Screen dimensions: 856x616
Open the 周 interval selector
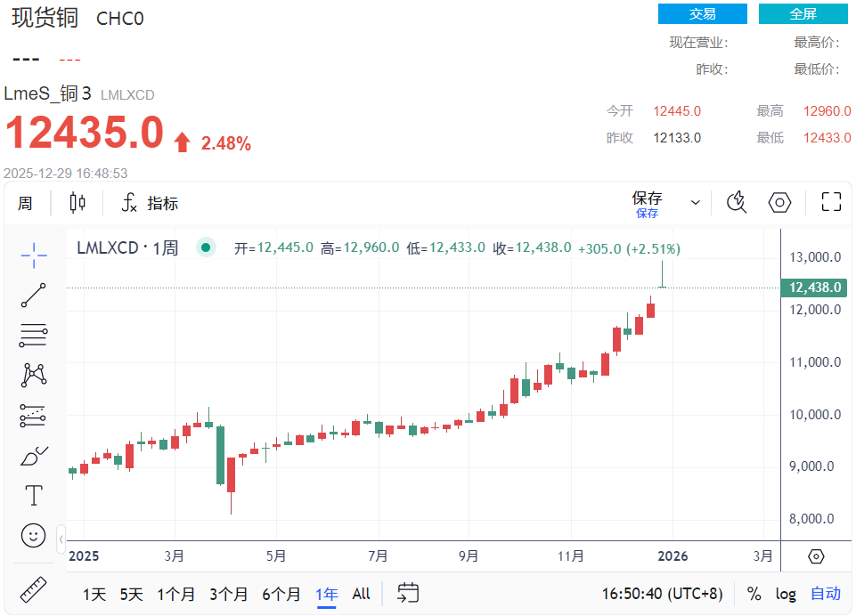(x=26, y=203)
